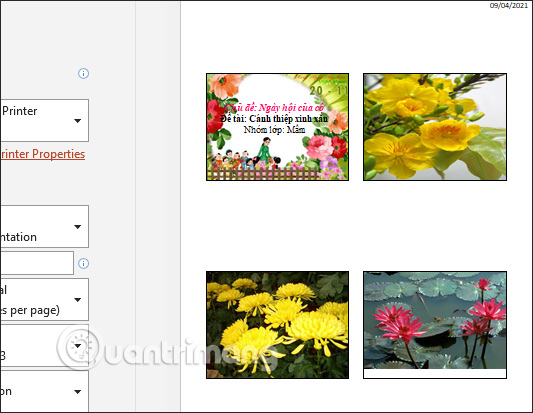Click the bottom orientation dropdown arrow

coord(78,392)
